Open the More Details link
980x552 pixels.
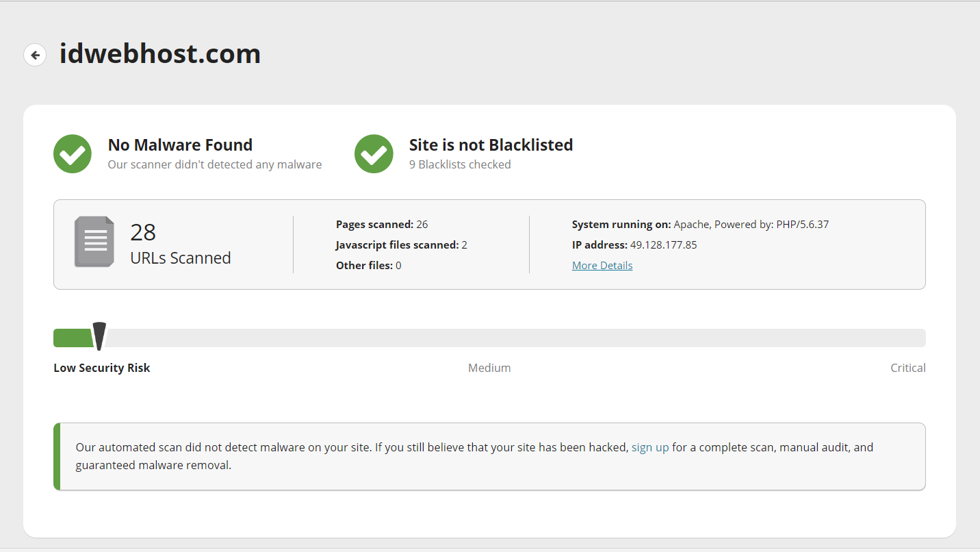point(602,265)
